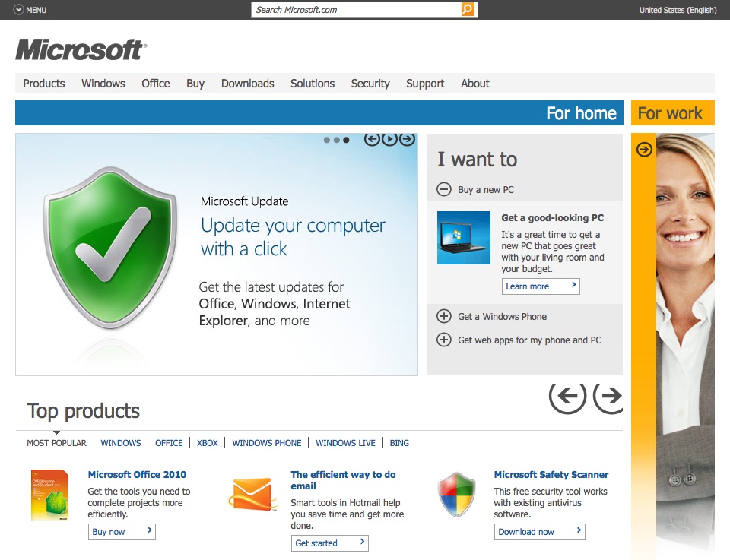Click the Buy now button
Screen dimensions: 730x560
[x=122, y=532]
